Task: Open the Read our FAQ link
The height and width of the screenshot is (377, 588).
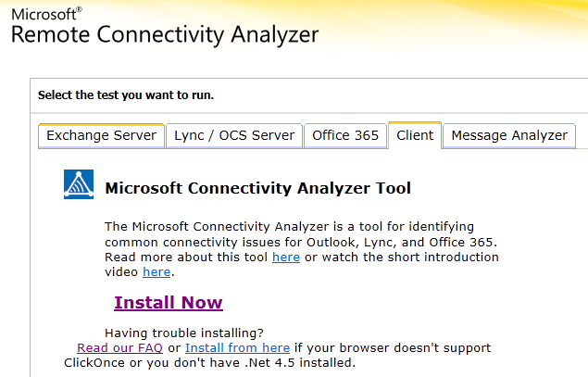Action: 120,347
